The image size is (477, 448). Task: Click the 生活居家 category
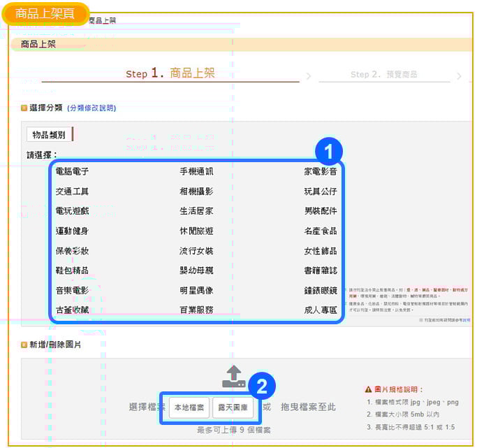[196, 211]
